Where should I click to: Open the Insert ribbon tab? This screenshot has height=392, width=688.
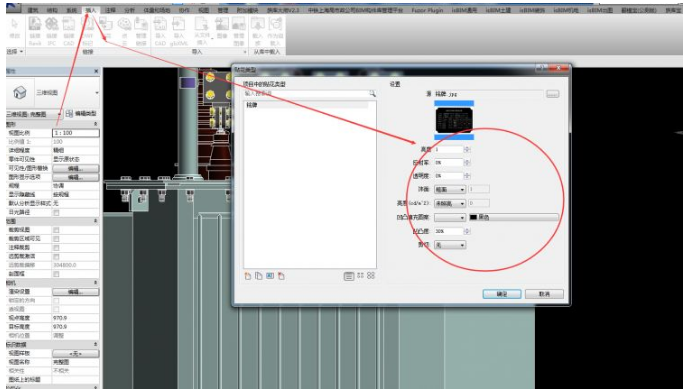tap(91, 10)
